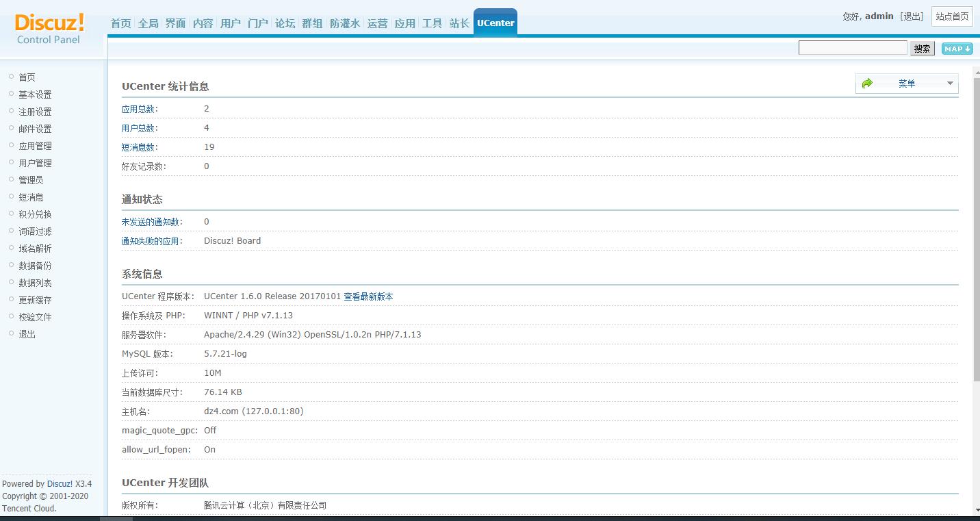Click the 未发送的通知数 link
980x521 pixels.
pyautogui.click(x=153, y=221)
